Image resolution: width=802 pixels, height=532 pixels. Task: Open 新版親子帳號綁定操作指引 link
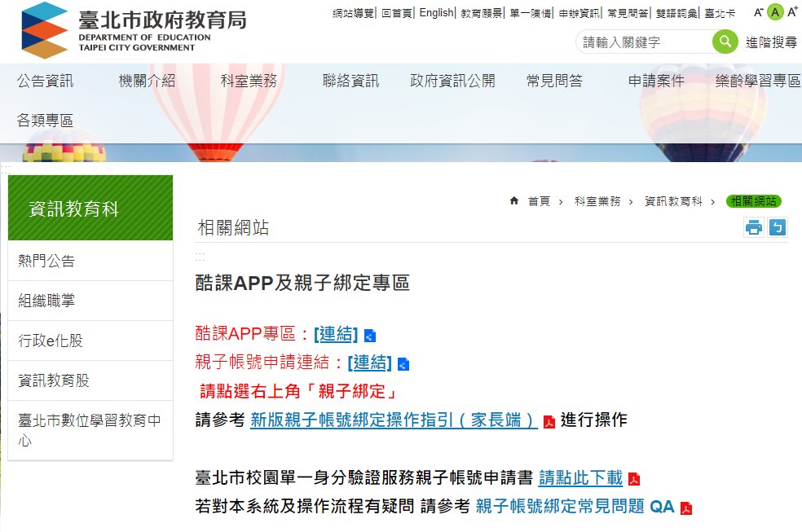pos(394,420)
